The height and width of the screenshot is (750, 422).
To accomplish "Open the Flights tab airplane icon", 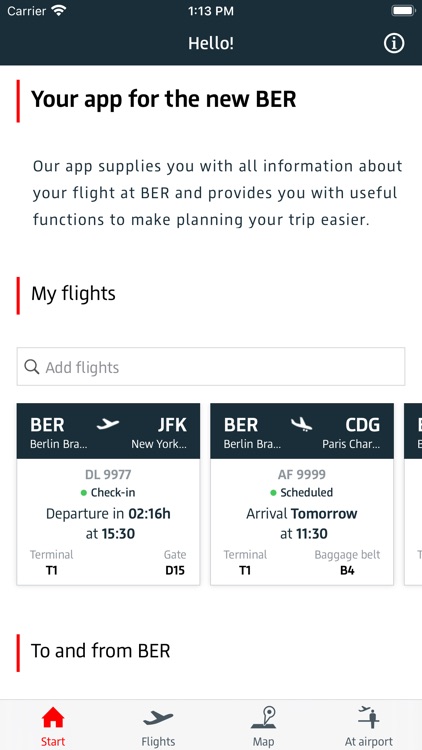I will pyautogui.click(x=158, y=718).
